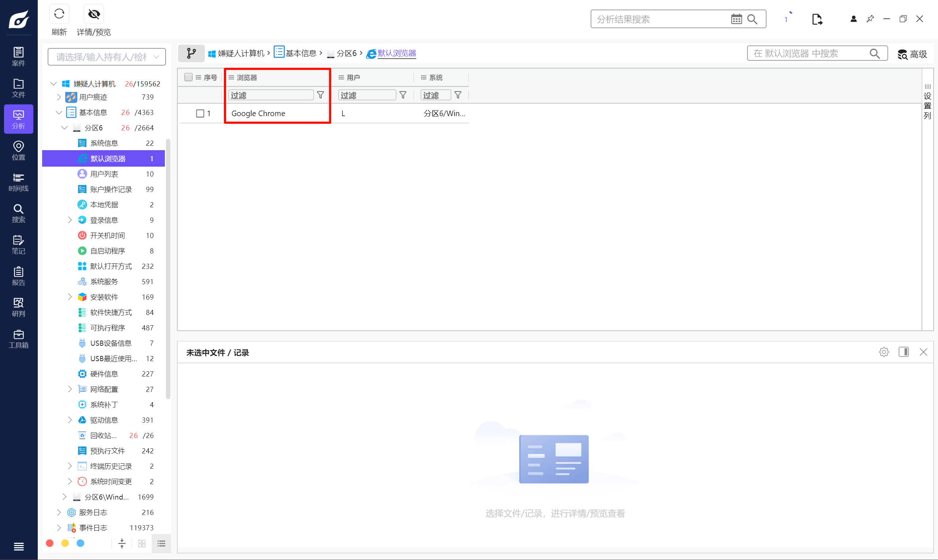This screenshot has height=560, width=938.
Task: Click magnifier in 默认浏览器 search box
Action: tap(875, 53)
